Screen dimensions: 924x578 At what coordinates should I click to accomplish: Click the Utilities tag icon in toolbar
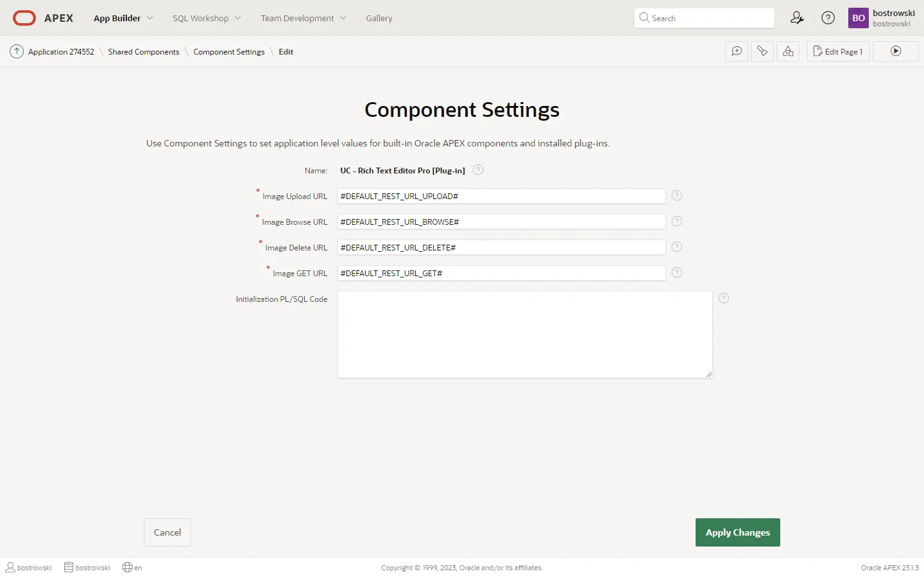(x=762, y=51)
